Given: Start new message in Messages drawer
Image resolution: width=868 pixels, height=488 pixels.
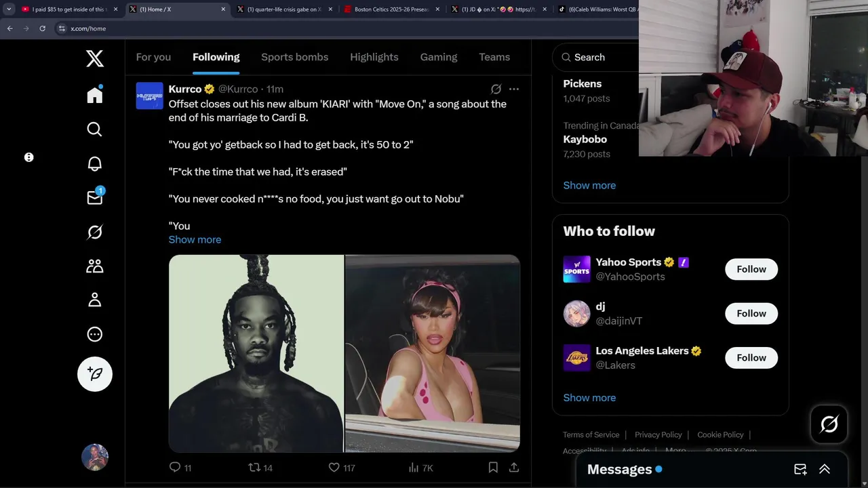Looking at the screenshot, I should 800,469.
